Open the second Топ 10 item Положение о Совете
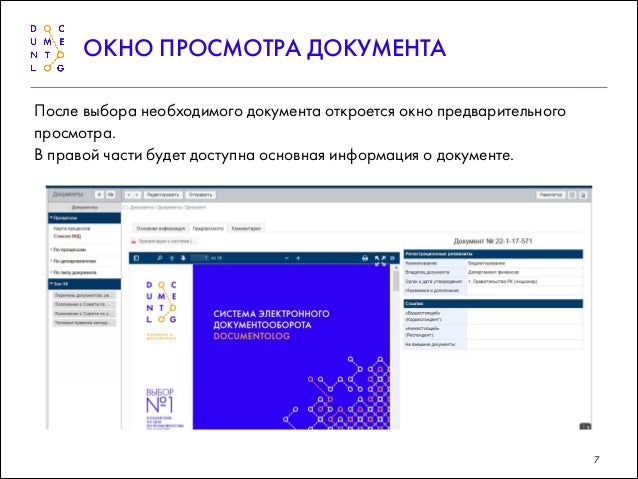Viewport: 638px width, 479px height. point(84,304)
